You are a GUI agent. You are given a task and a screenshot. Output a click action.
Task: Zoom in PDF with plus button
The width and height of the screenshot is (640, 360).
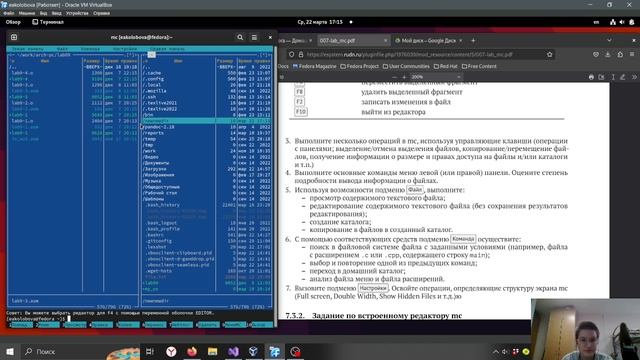tap(404, 77)
